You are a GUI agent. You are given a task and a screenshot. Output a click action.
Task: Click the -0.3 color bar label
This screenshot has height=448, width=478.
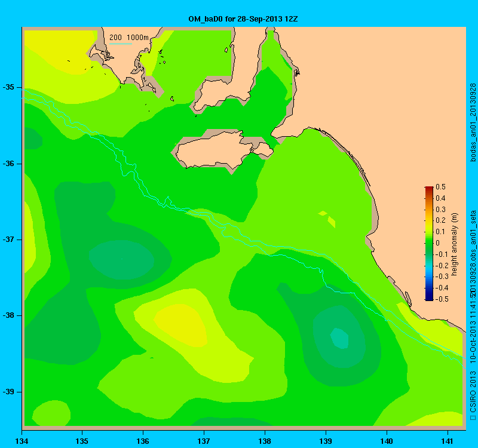coord(442,277)
